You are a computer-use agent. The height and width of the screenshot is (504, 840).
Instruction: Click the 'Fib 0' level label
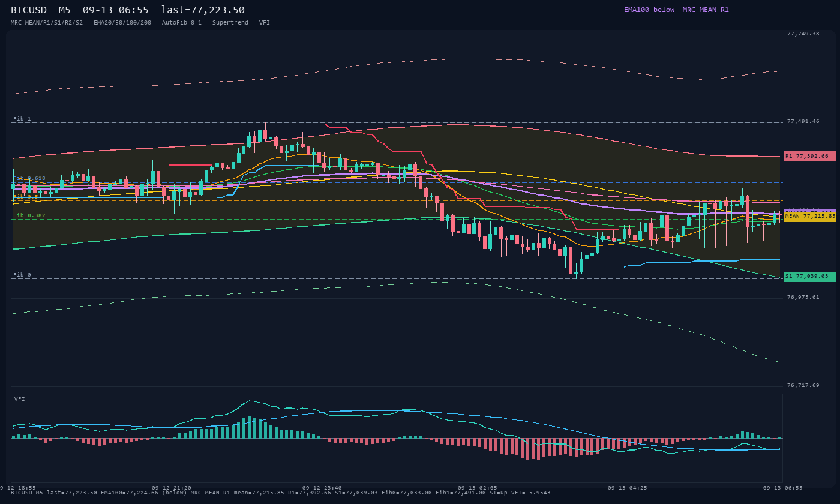(22, 275)
